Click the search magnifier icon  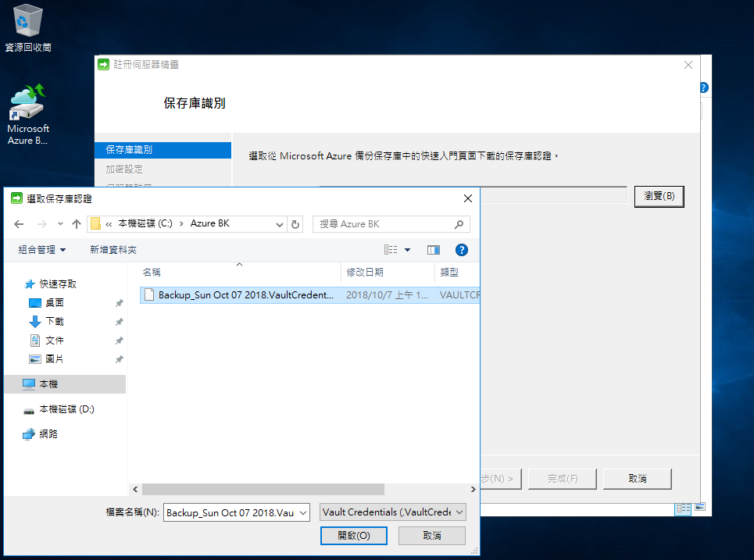[x=459, y=224]
